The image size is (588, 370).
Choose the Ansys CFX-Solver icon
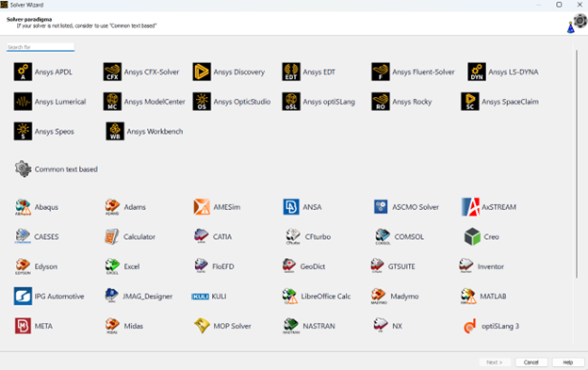click(112, 72)
